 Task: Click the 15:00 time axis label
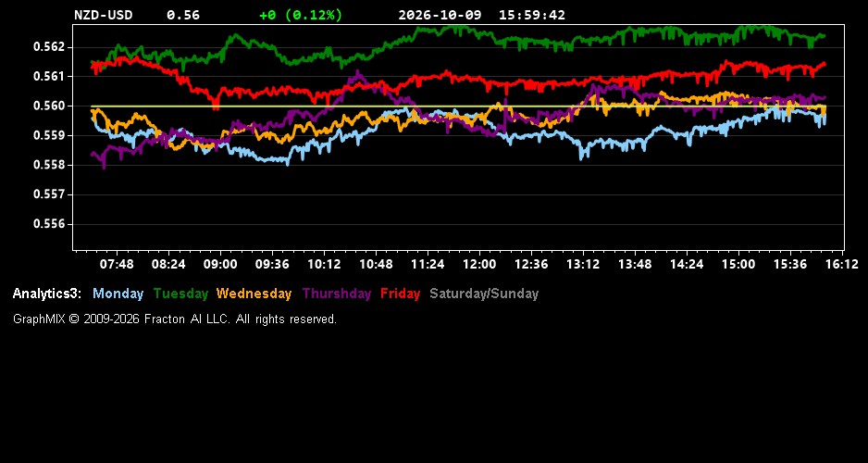pyautogui.click(x=738, y=265)
